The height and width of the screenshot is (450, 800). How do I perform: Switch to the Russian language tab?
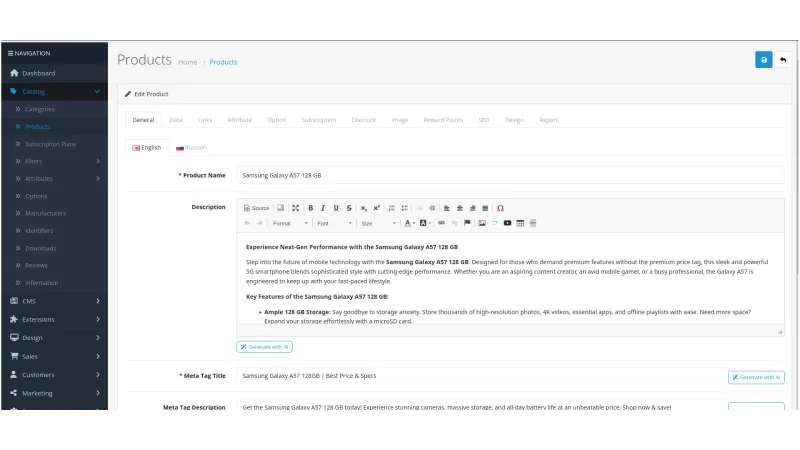pyautogui.click(x=191, y=147)
